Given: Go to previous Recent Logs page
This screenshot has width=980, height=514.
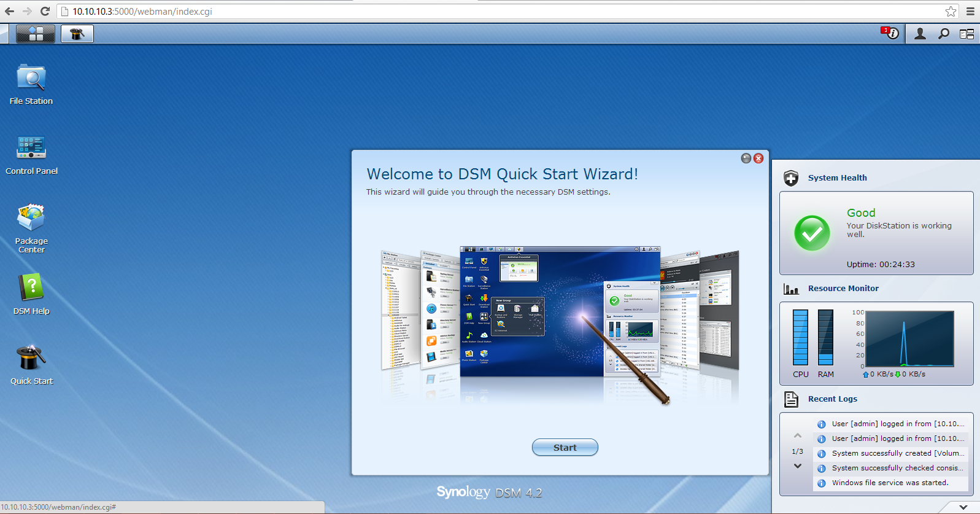Looking at the screenshot, I should pos(798,436).
